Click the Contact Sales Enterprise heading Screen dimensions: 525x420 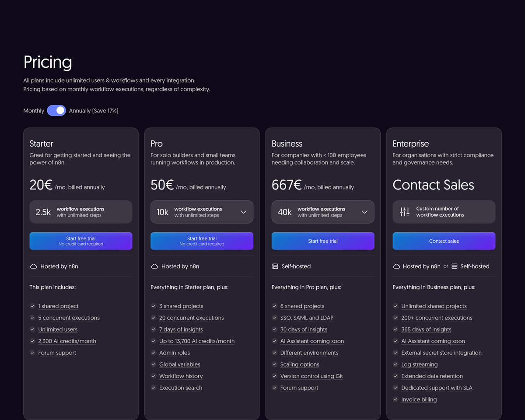[x=433, y=185]
